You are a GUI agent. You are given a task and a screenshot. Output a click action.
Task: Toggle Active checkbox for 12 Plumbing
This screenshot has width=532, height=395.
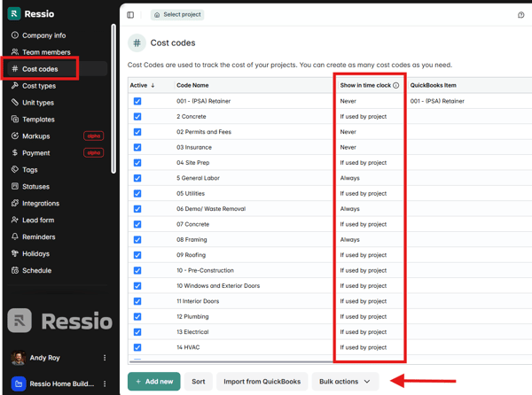point(137,316)
